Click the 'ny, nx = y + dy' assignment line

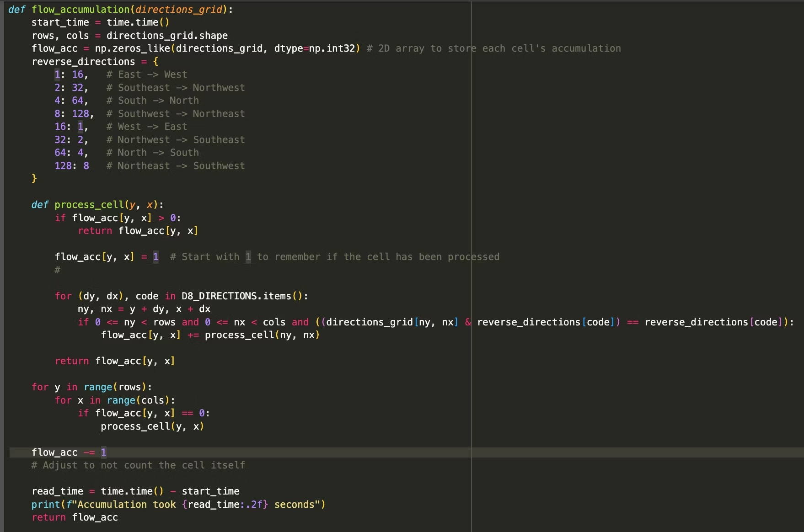click(144, 309)
